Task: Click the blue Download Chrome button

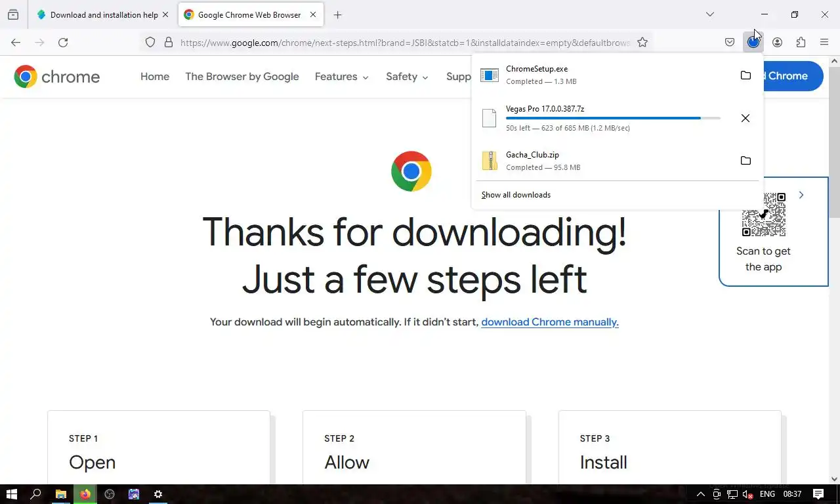Action: pos(793,76)
